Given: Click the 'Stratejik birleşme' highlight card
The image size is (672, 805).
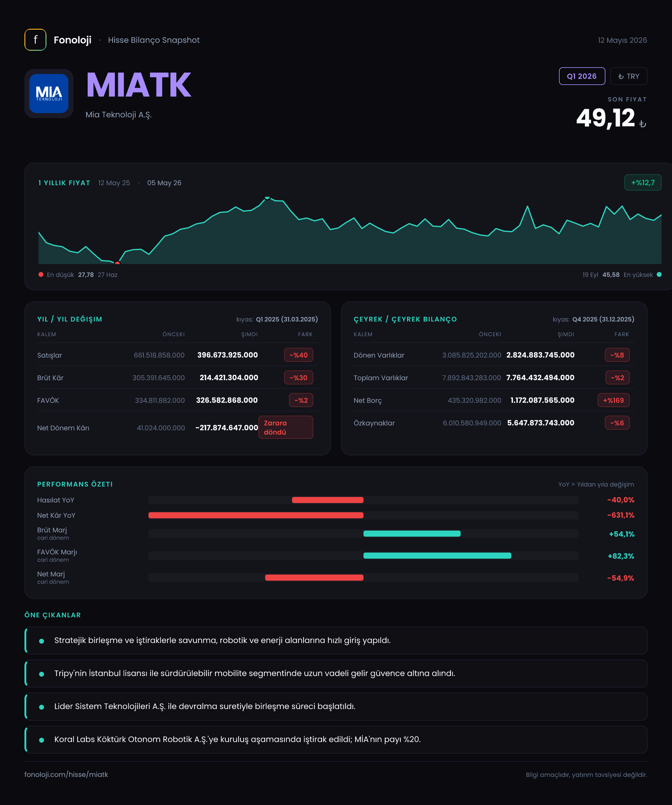Looking at the screenshot, I should [336, 641].
